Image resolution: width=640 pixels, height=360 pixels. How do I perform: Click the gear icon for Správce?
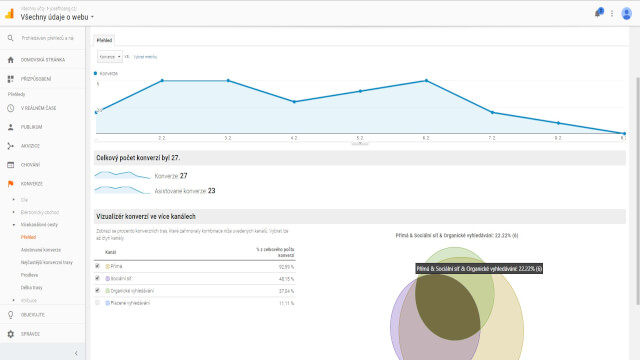[11, 334]
